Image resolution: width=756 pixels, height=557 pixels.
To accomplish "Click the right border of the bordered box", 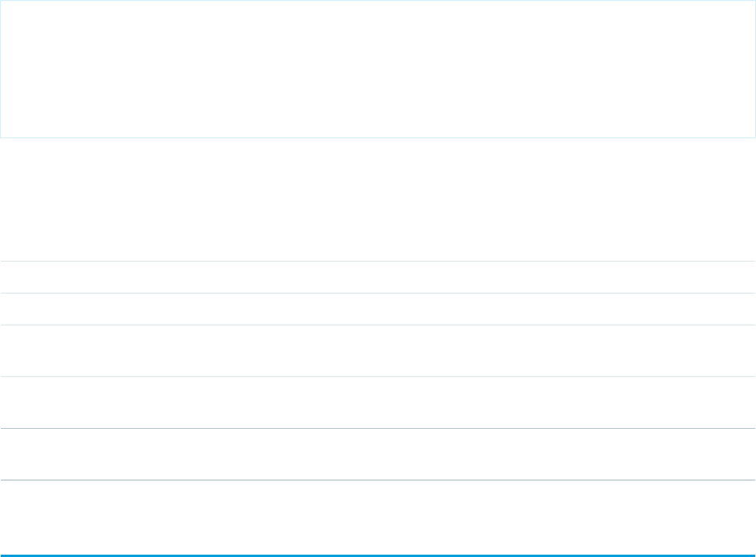I will coord(755,69).
